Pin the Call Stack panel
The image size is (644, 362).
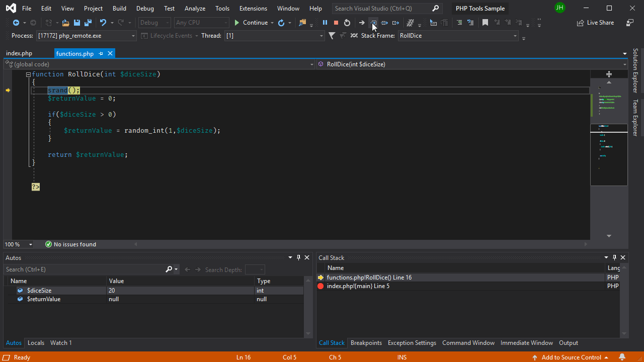tap(614, 257)
